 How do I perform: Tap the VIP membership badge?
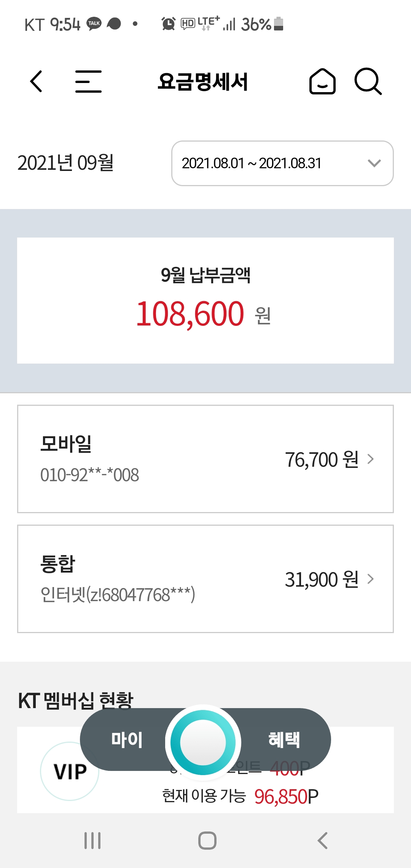[70, 772]
